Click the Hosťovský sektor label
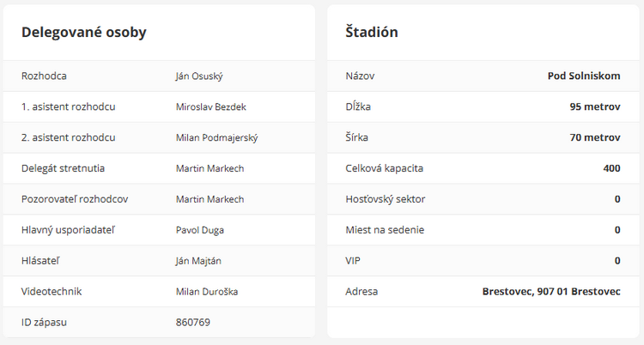The width and height of the screenshot is (644, 345). 385,199
